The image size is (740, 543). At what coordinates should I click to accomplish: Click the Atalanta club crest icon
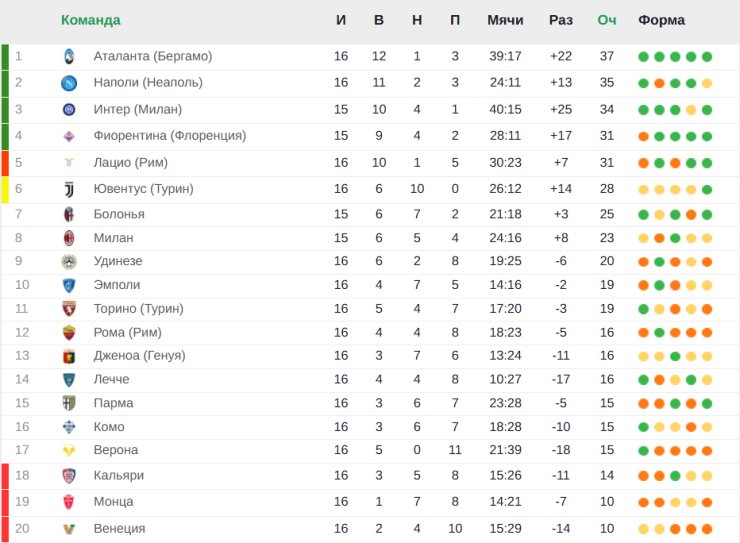point(69,56)
